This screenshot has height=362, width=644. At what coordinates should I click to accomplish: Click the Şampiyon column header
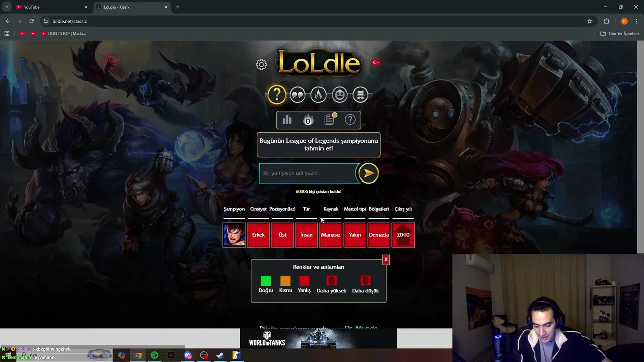pyautogui.click(x=234, y=209)
